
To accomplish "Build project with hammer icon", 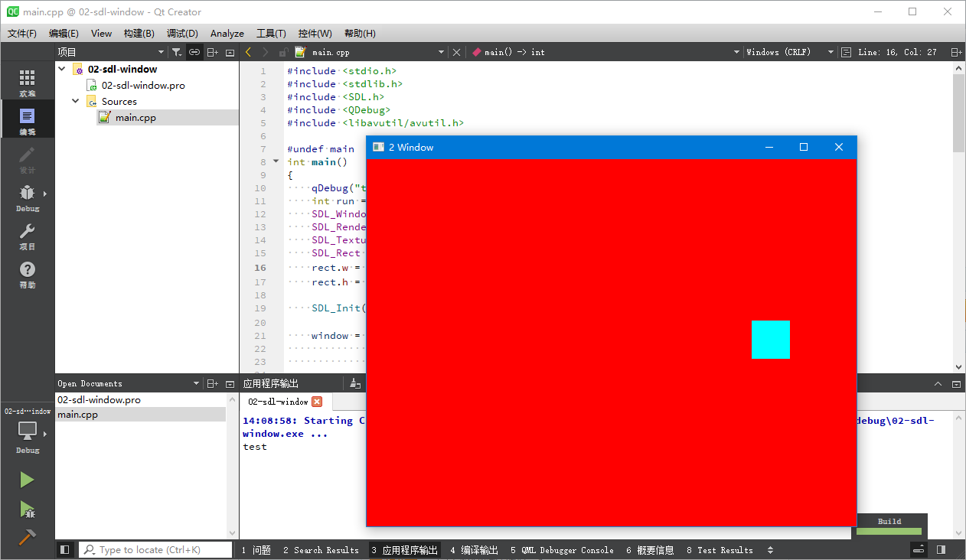I will coord(28,537).
